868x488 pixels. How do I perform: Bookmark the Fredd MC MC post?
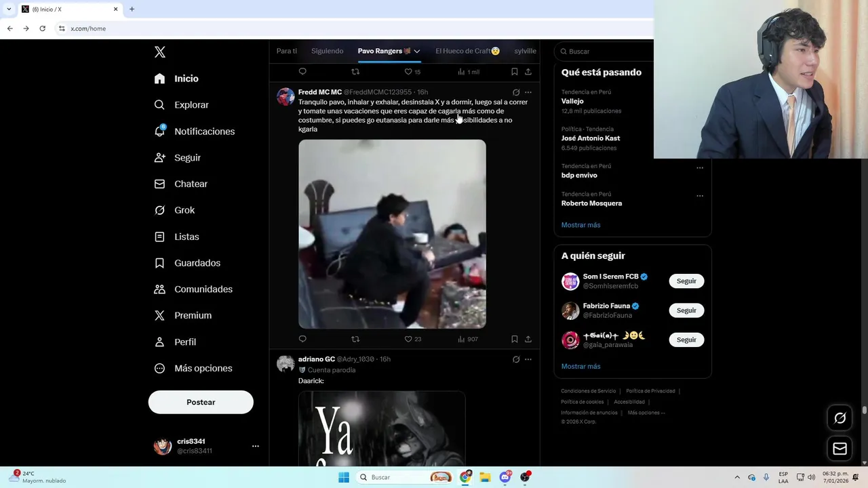(x=515, y=339)
